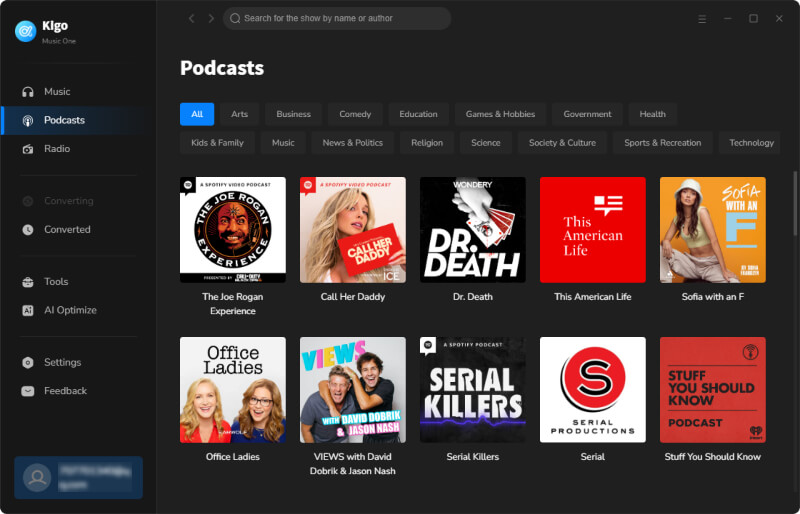Open the Feedback envelope icon
The height and width of the screenshot is (514, 800).
(x=28, y=391)
